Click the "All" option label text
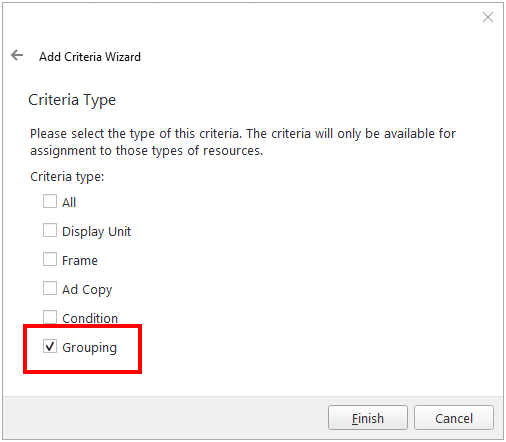The height and width of the screenshot is (442, 506). click(69, 202)
